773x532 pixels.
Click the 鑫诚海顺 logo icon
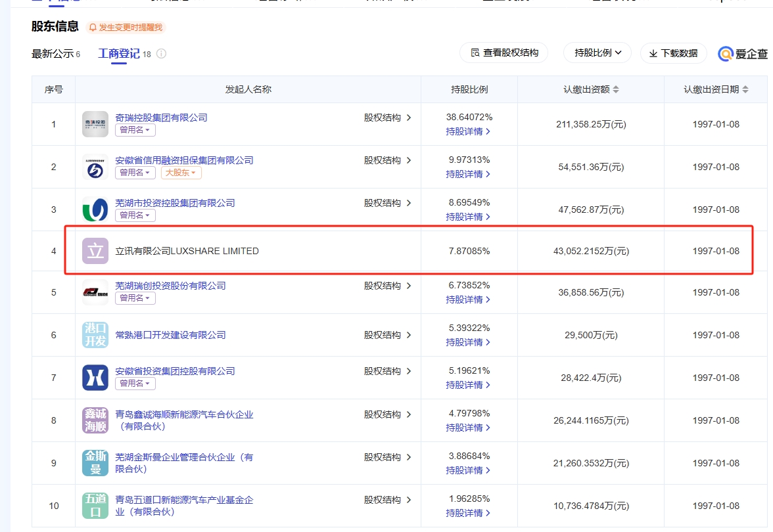(x=95, y=420)
